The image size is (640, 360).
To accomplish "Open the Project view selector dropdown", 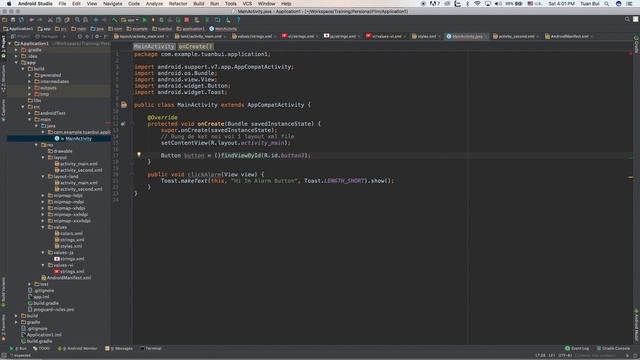I will pyautogui.click(x=21, y=36).
